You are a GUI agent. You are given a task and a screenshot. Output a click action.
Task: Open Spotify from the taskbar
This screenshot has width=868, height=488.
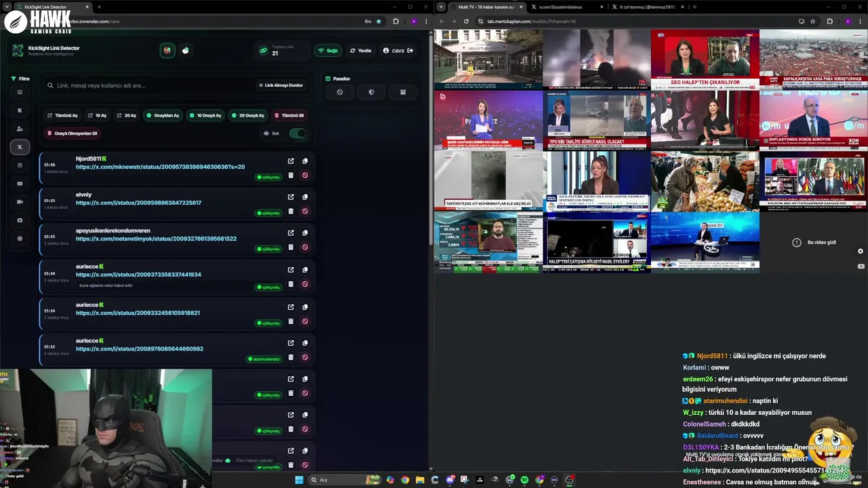coord(524,480)
